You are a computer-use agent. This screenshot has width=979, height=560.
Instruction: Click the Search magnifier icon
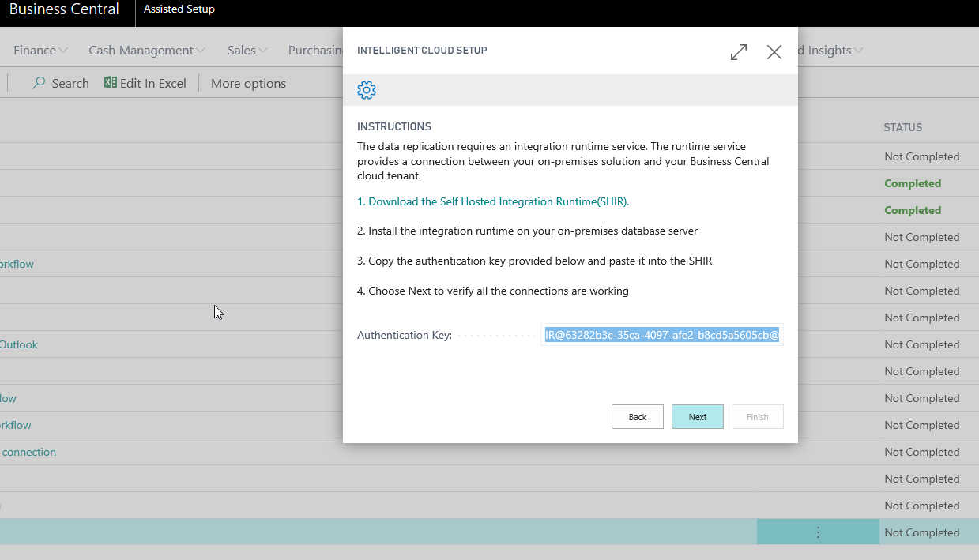39,83
